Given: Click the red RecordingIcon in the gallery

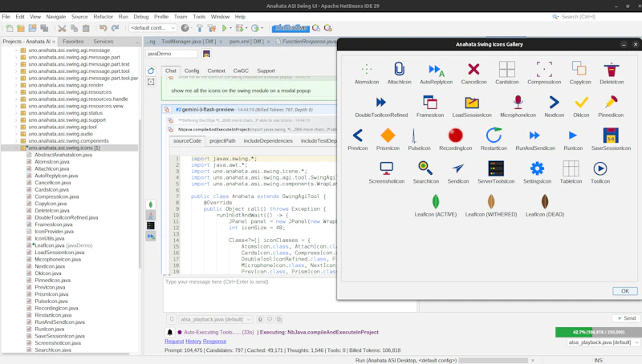Looking at the screenshot, I should click(x=455, y=135).
